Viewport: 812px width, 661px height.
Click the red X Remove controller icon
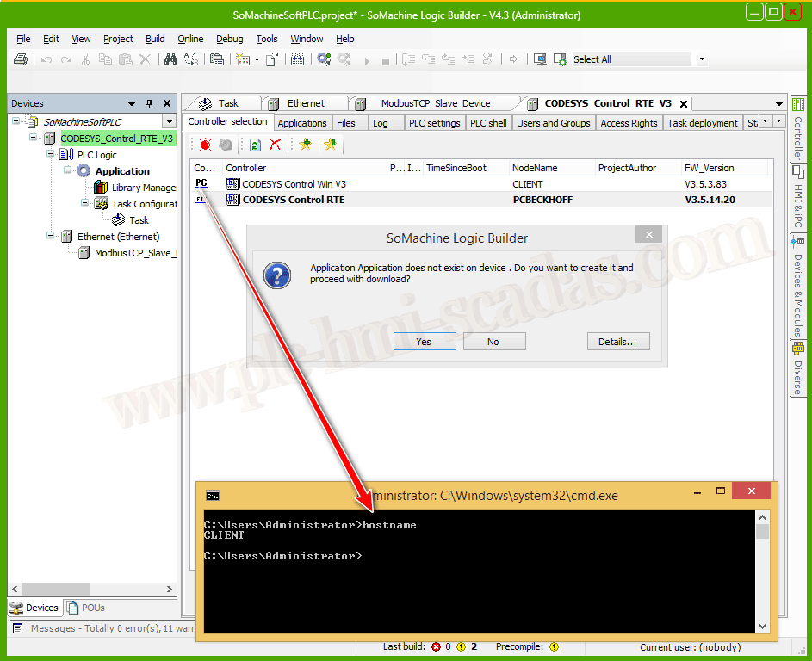275,145
